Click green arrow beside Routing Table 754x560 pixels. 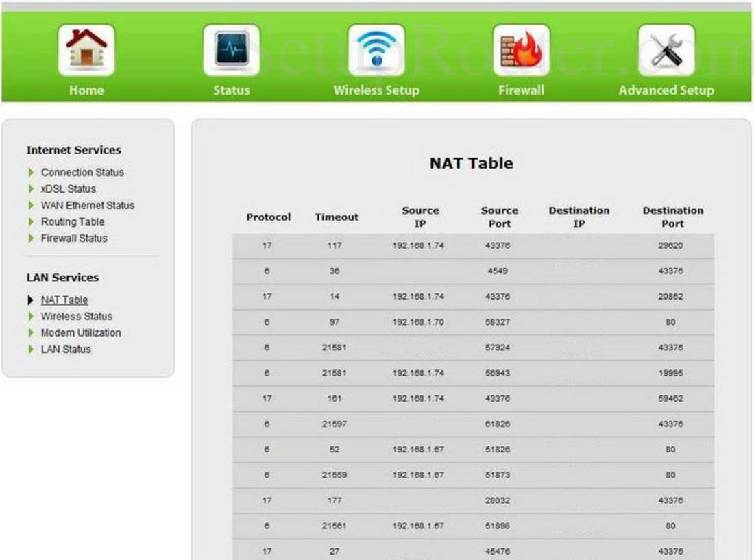(x=31, y=221)
